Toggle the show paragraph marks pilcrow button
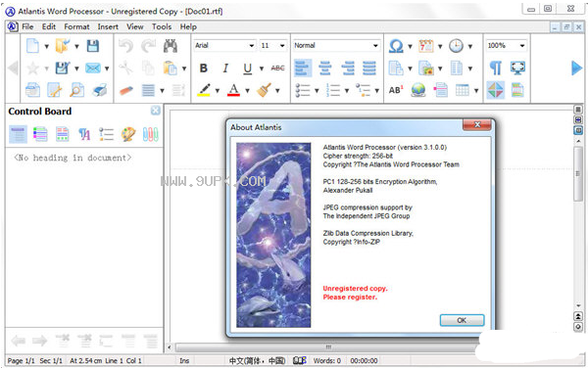 (x=496, y=69)
